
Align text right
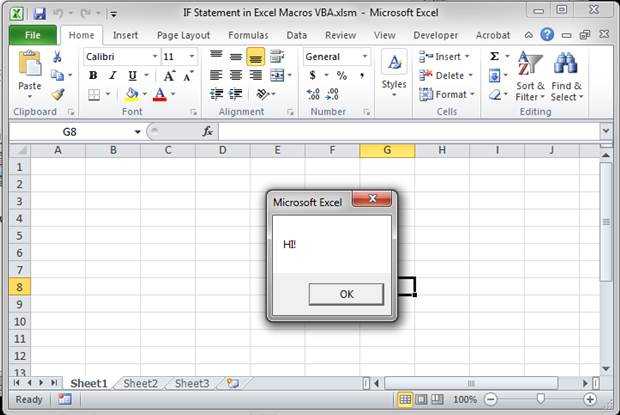255,75
